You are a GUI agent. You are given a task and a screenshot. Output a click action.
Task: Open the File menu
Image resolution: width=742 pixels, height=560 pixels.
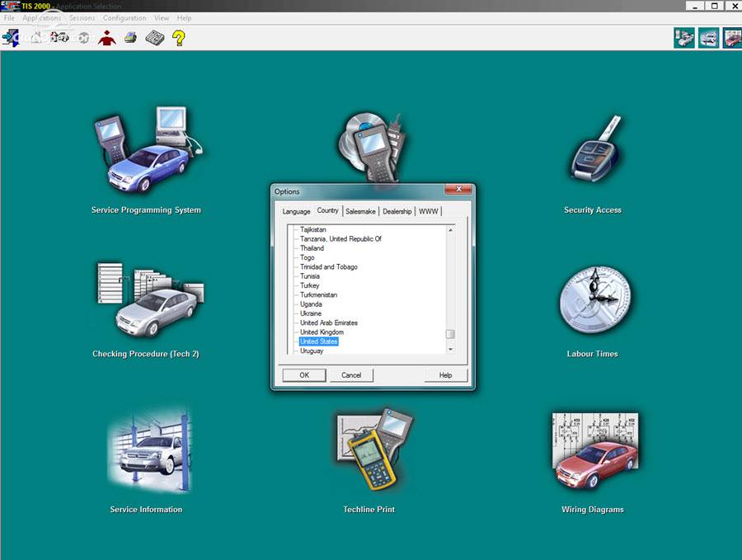click(9, 18)
